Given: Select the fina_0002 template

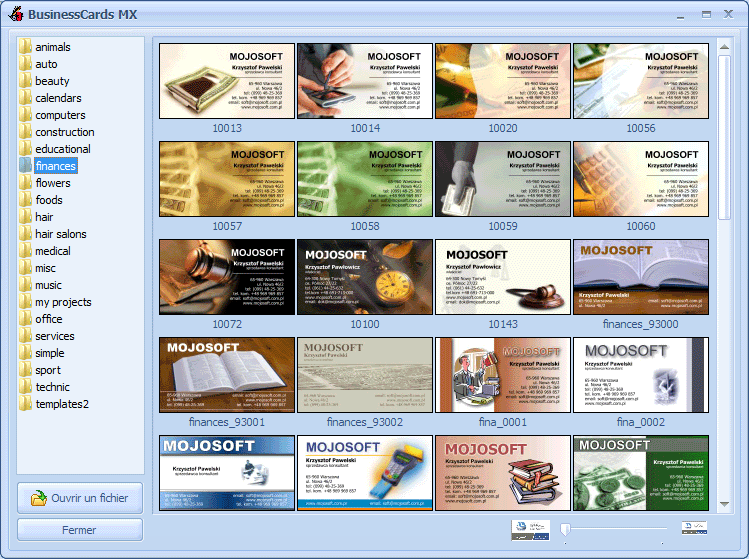Looking at the screenshot, I should tap(641, 375).
